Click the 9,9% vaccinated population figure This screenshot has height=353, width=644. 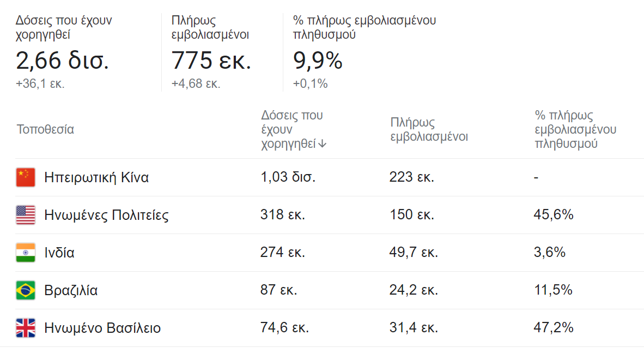coord(318,61)
